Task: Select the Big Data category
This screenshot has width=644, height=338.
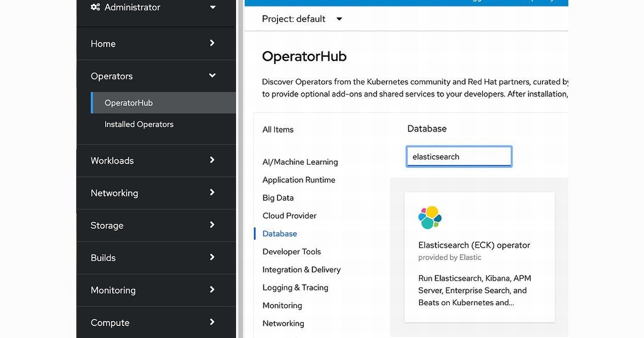Action: pos(278,198)
